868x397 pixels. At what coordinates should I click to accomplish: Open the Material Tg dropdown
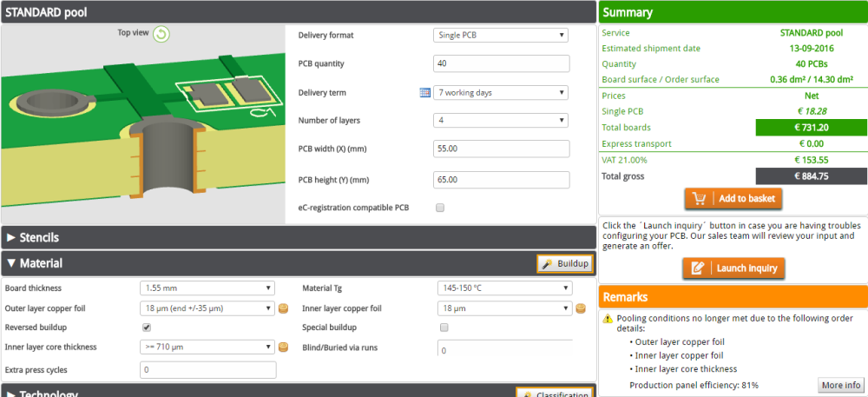point(504,288)
